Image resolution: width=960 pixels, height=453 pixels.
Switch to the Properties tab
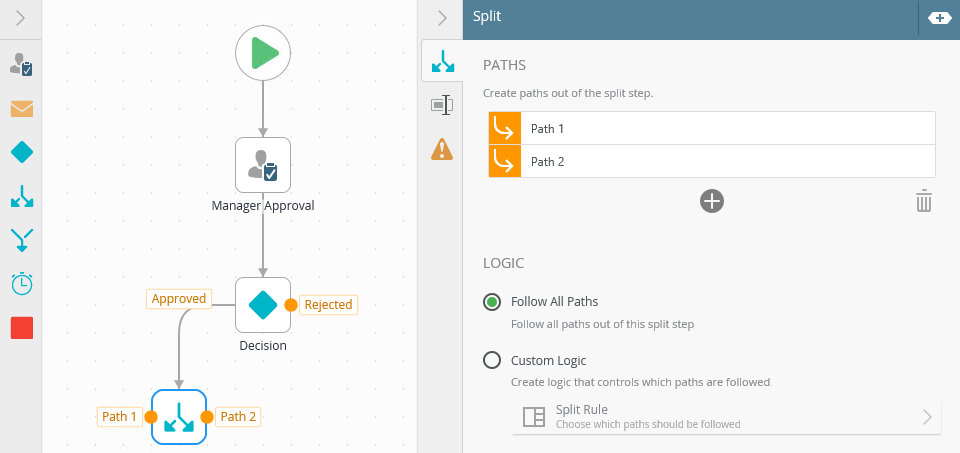tap(441, 105)
